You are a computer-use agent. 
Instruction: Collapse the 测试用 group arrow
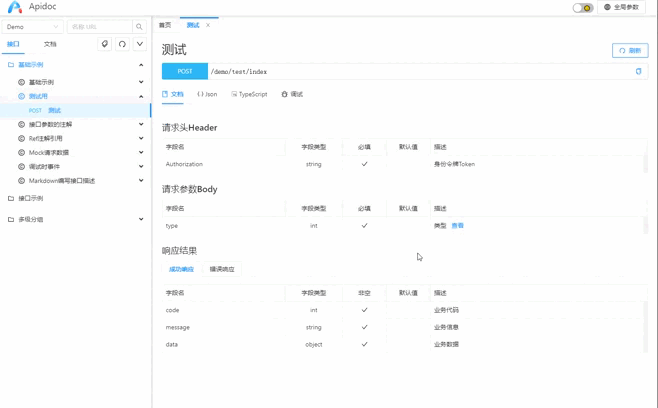(141, 96)
